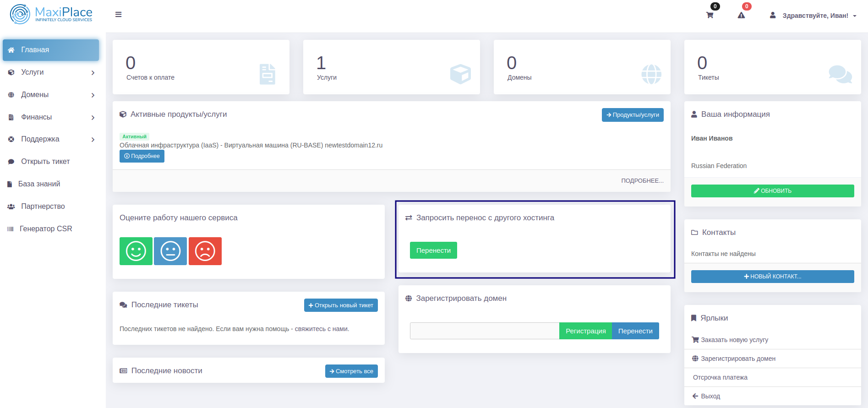Open База знаний in sidebar
Screen dimensions: 868x408
[51, 184]
